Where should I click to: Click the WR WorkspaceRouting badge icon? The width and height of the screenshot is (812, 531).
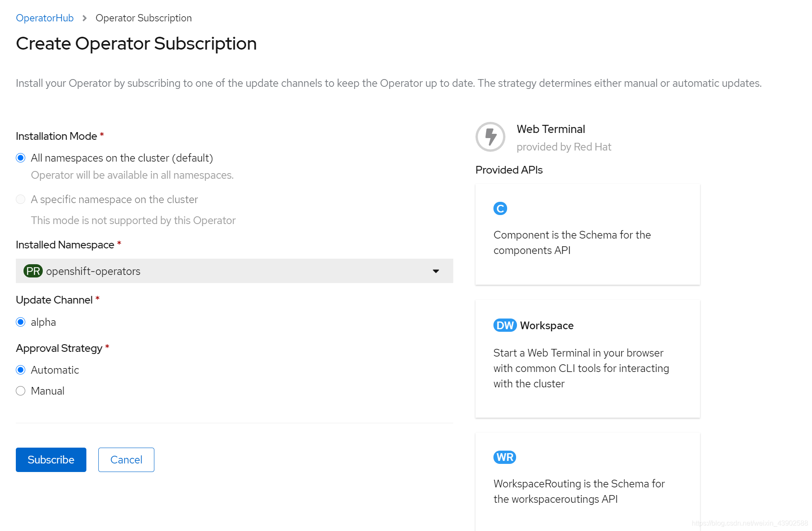(505, 457)
